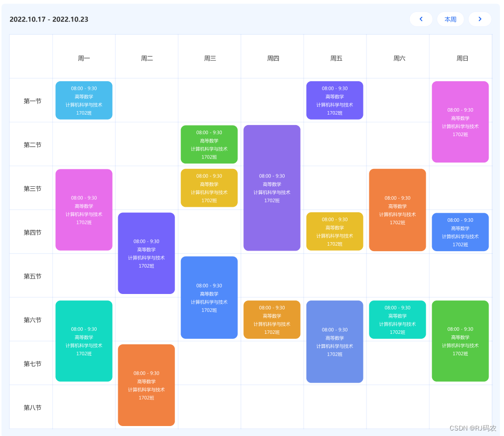Select the blue 高等数学 card under 周一 first period
The height and width of the screenshot is (436, 504).
[84, 100]
